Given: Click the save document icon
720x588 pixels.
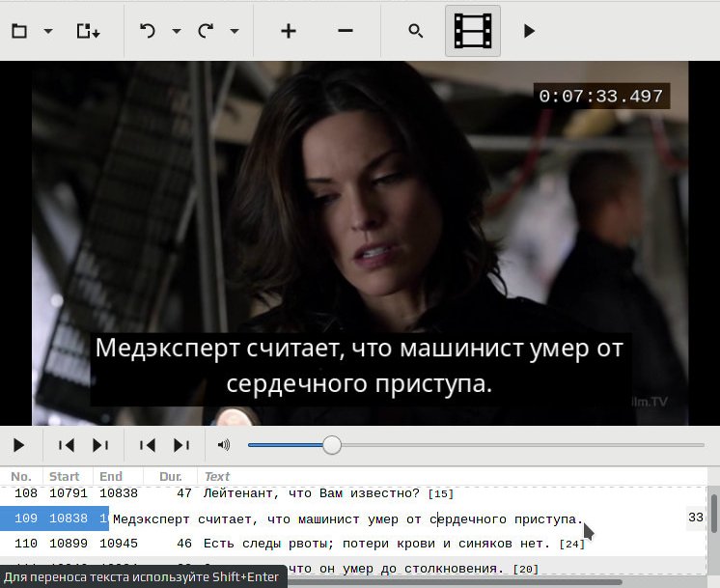Looking at the screenshot, I should coord(88,31).
